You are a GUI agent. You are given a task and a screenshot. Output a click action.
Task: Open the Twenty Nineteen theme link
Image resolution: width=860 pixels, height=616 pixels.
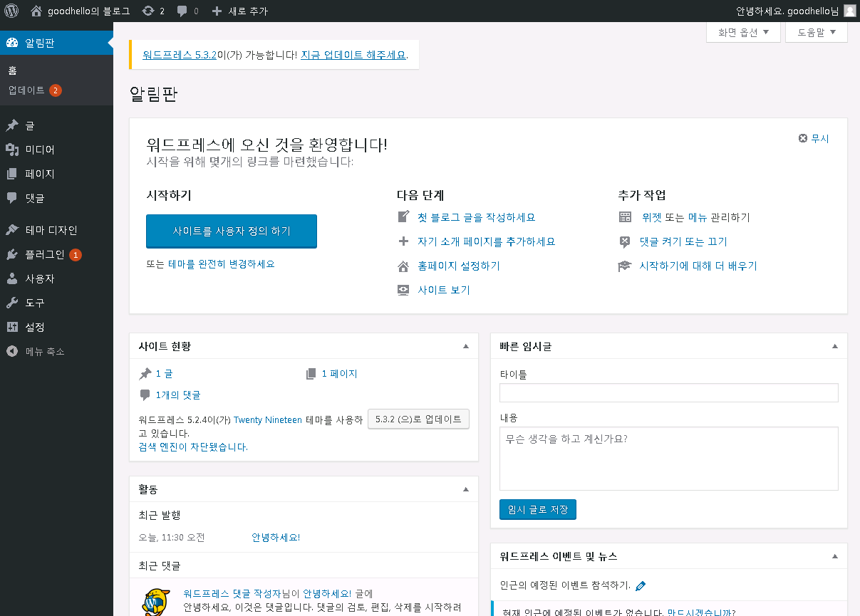tap(268, 420)
